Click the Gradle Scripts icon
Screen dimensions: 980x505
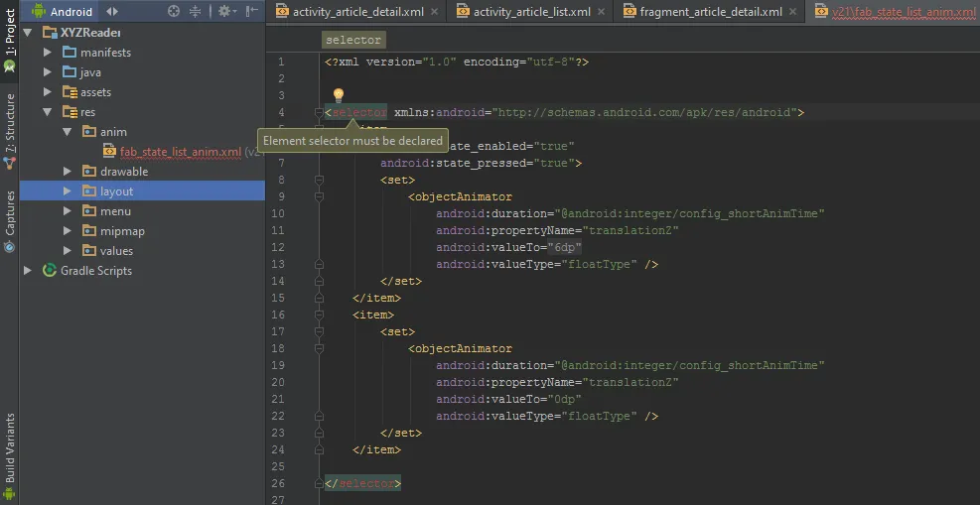click(x=50, y=270)
